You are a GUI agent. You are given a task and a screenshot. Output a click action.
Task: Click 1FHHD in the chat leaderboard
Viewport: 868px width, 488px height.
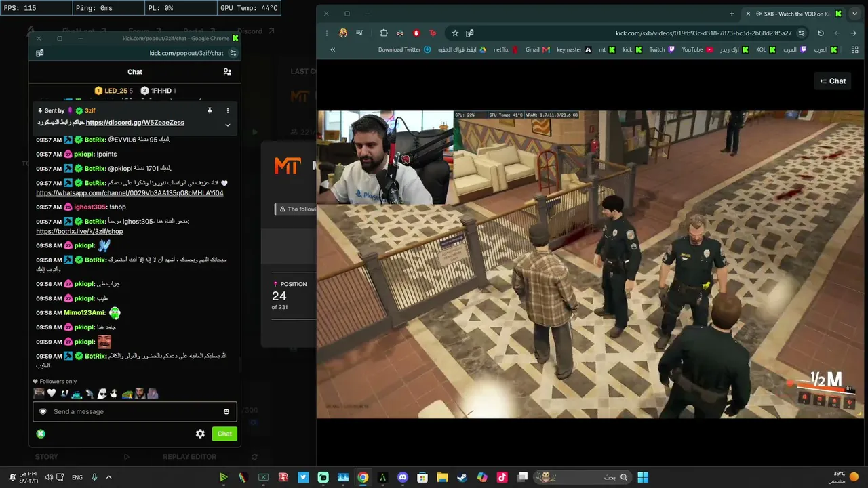coord(161,91)
